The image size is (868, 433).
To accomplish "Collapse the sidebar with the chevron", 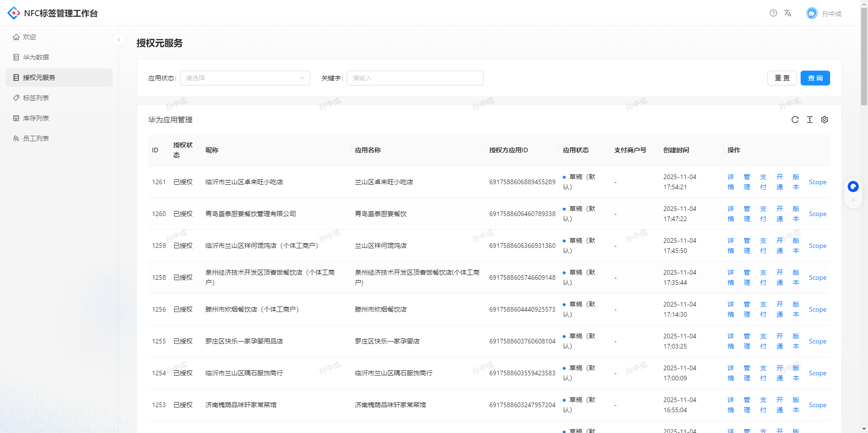I will click(x=119, y=40).
